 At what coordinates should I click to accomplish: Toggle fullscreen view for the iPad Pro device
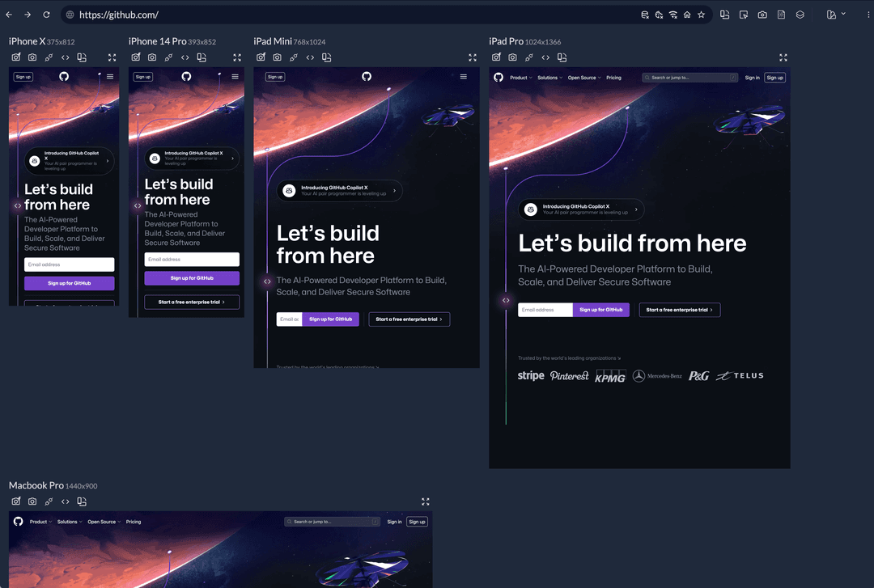[783, 57]
